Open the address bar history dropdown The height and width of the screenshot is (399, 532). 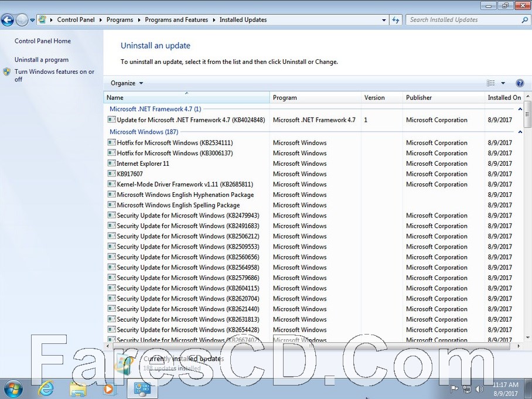point(384,20)
